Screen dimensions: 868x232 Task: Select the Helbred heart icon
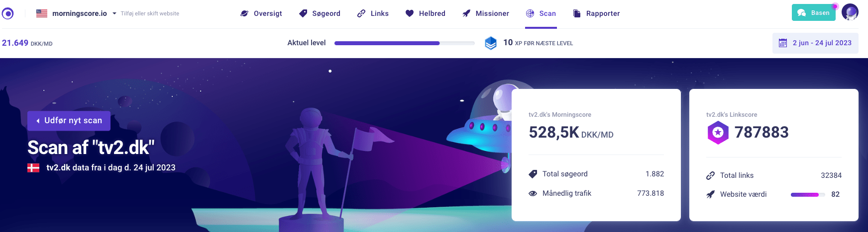click(x=410, y=13)
